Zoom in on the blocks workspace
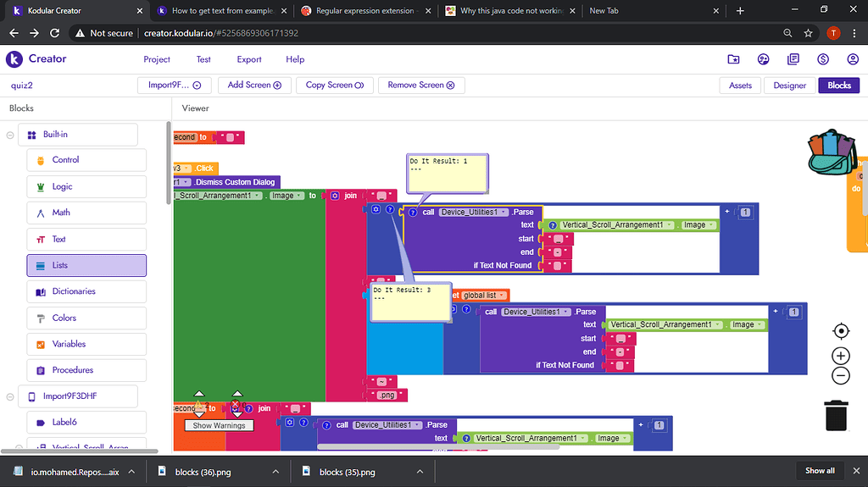 point(840,356)
